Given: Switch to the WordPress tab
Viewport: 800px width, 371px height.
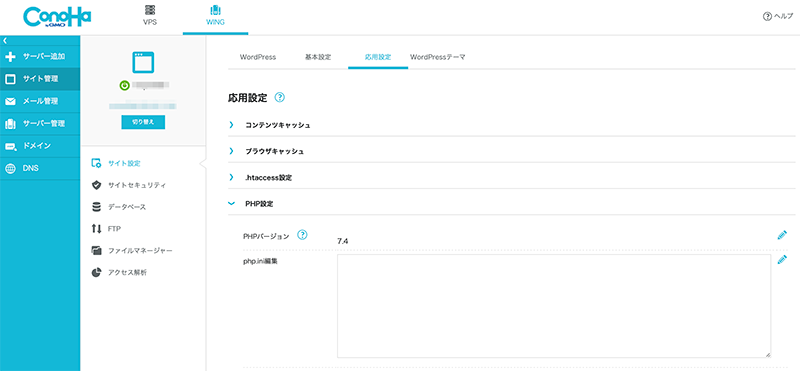Looking at the screenshot, I should (258, 57).
